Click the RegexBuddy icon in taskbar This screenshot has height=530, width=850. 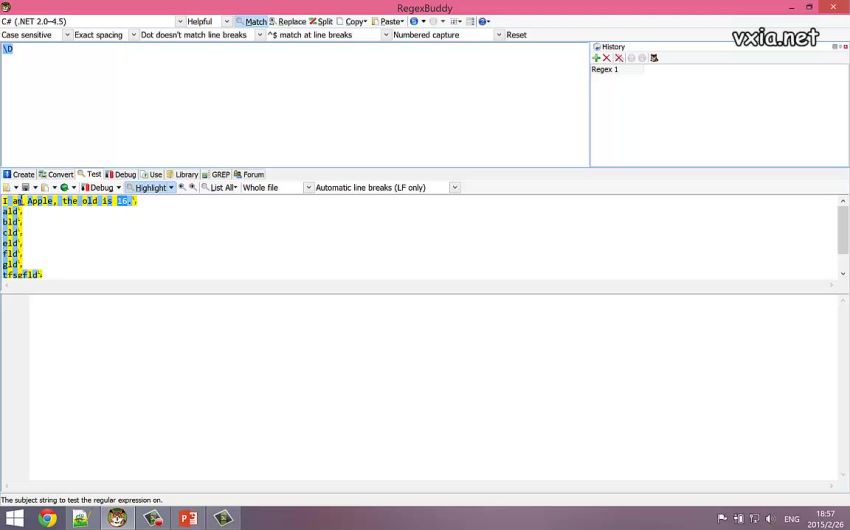tap(118, 518)
